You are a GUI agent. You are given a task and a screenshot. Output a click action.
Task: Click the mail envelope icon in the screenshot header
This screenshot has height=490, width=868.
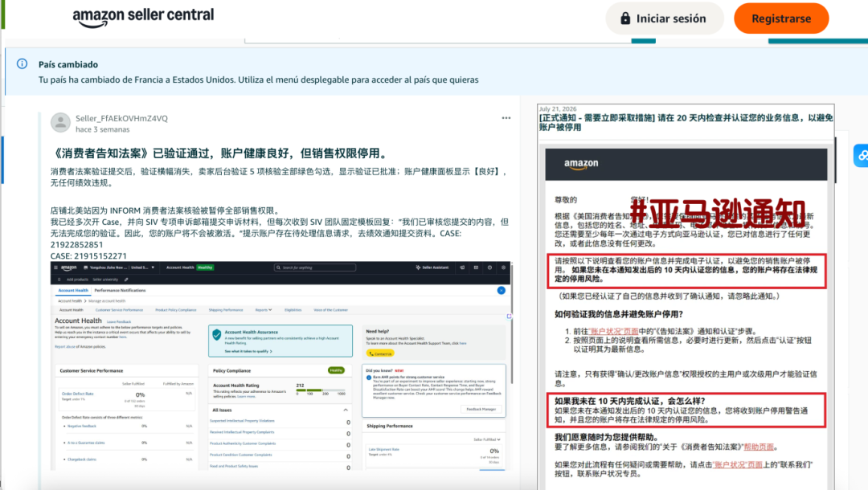click(x=476, y=267)
